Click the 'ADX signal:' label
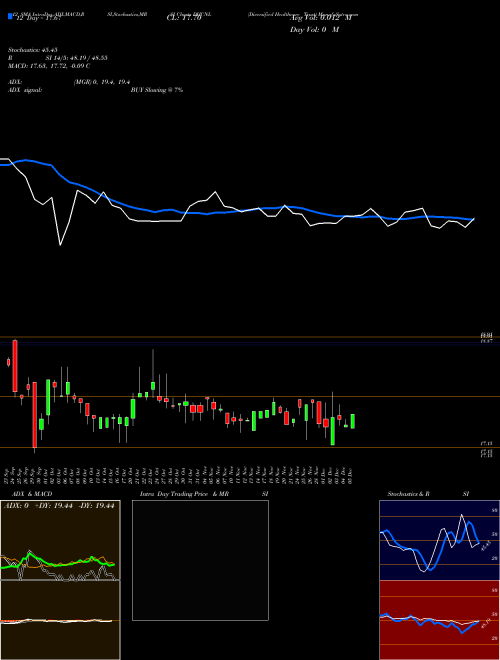The image size is (500, 660). click(25, 90)
